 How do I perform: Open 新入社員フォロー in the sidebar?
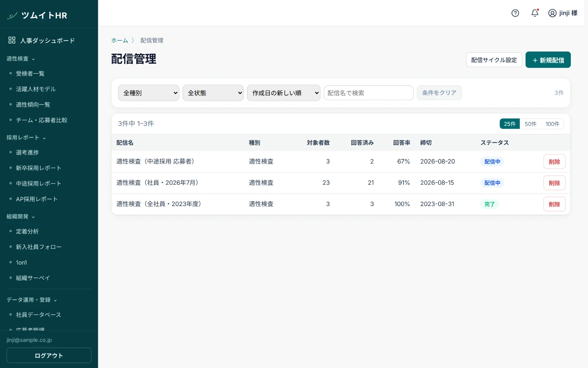(39, 247)
